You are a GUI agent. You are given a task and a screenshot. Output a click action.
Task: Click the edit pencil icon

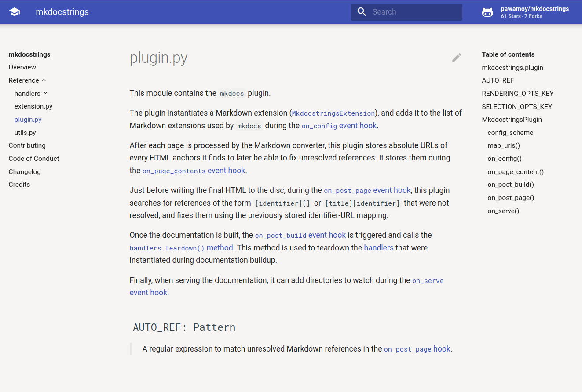pyautogui.click(x=457, y=58)
